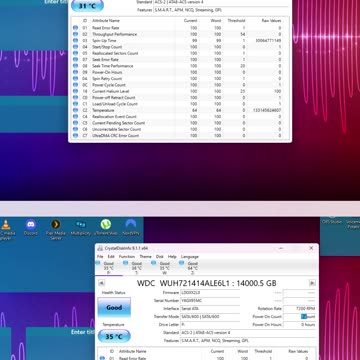The image size is (360, 360).
Task: Click the Temperature row raw value
Action: pos(267,110)
